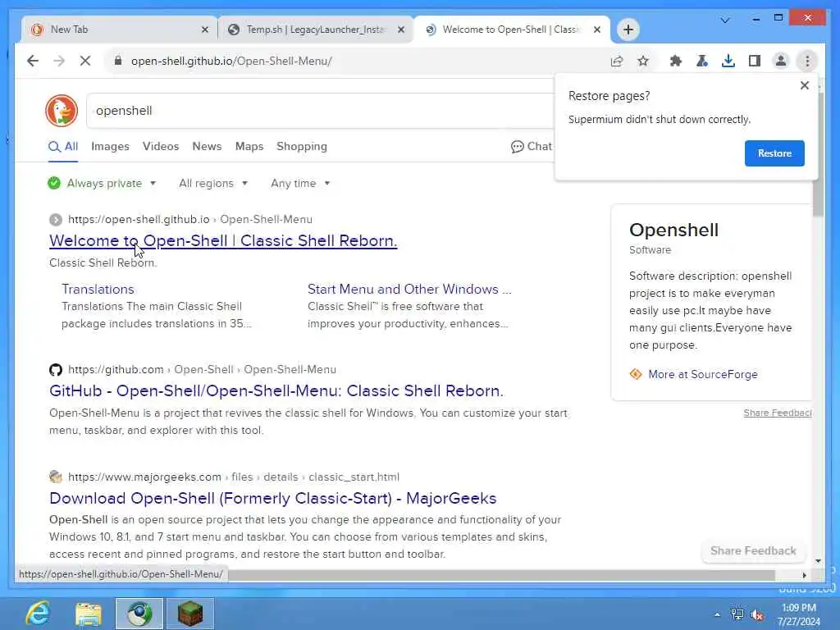Switch to News results

click(x=207, y=147)
